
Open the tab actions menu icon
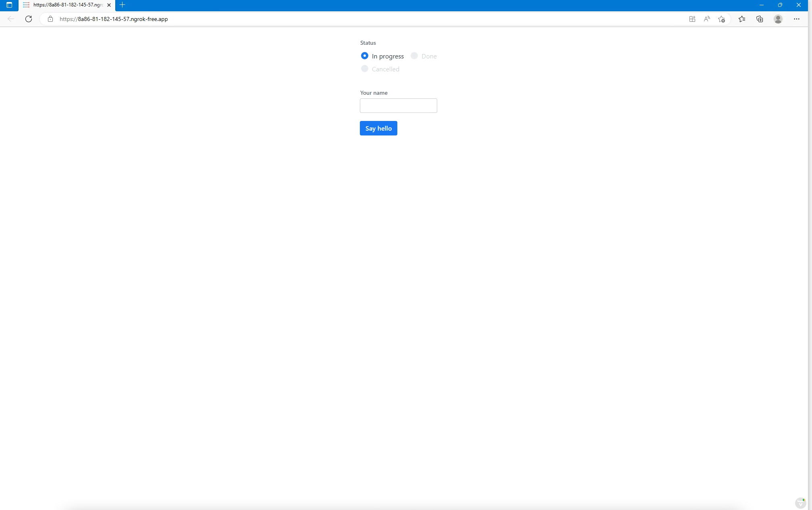(x=9, y=5)
